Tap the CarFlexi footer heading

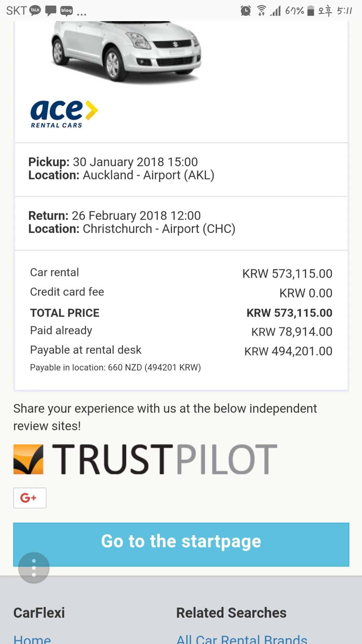point(39,613)
